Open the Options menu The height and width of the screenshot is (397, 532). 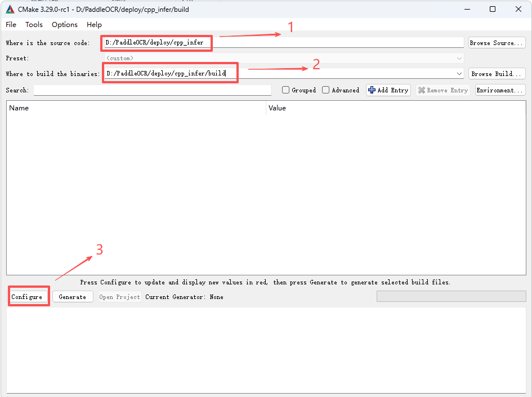pos(65,24)
